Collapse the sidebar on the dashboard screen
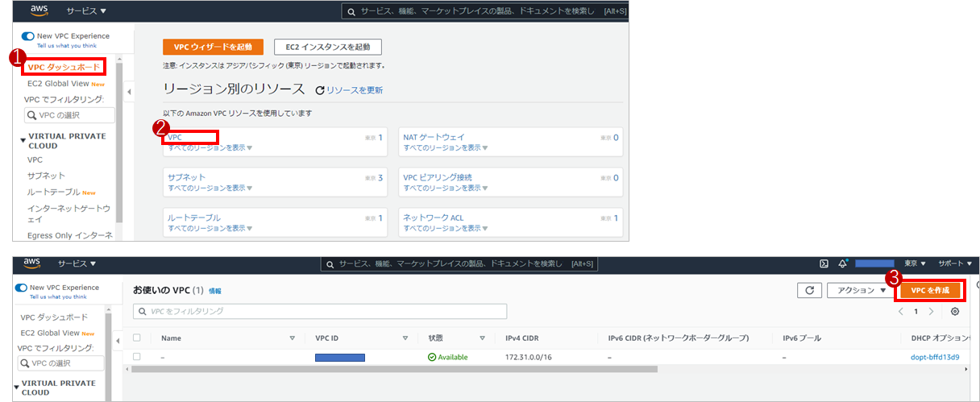Image resolution: width=980 pixels, height=402 pixels. [x=129, y=93]
